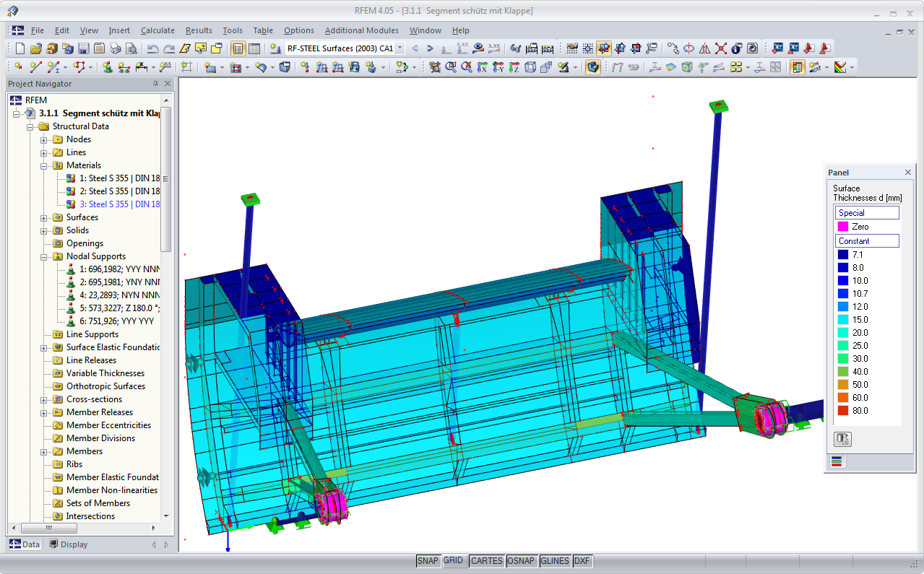Undo the last action

click(152, 48)
